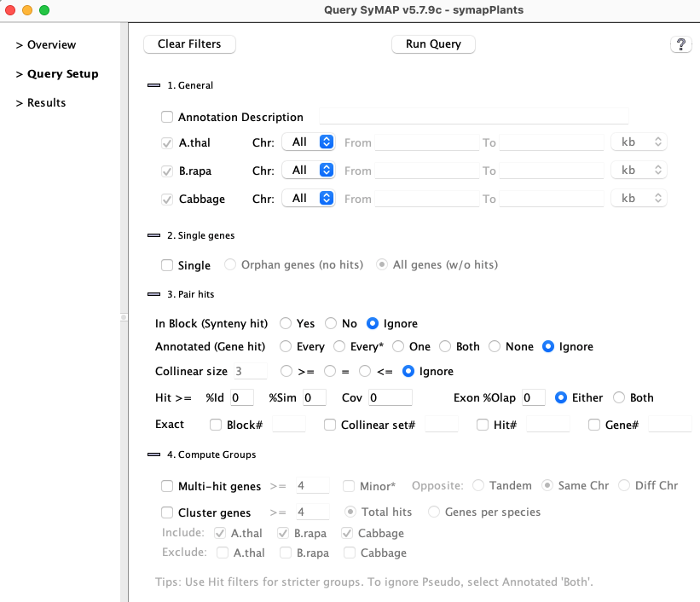Screen dimensions: 700x602
Task: Select Annotated Ignore option
Action: point(548,346)
